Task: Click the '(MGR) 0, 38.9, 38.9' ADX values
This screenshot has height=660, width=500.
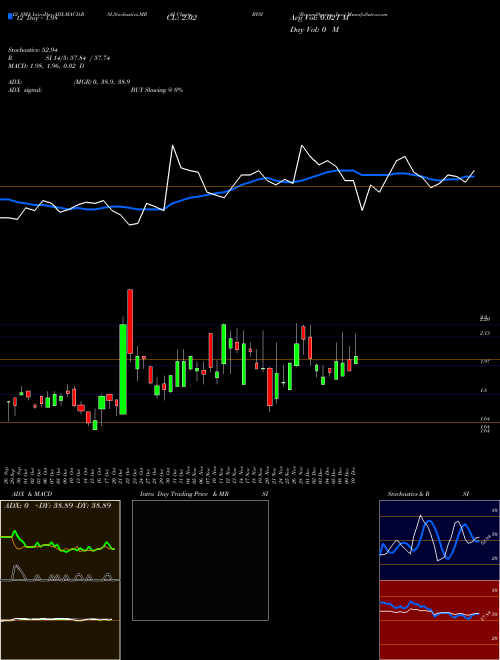Action: click(102, 82)
